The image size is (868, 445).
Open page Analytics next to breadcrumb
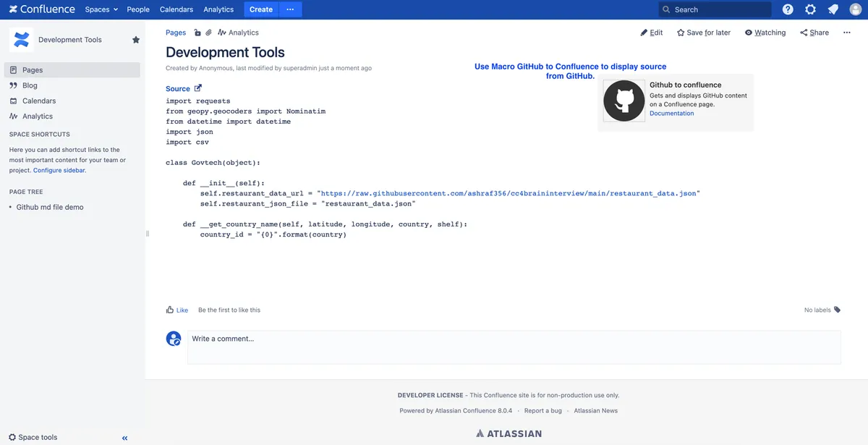point(239,33)
